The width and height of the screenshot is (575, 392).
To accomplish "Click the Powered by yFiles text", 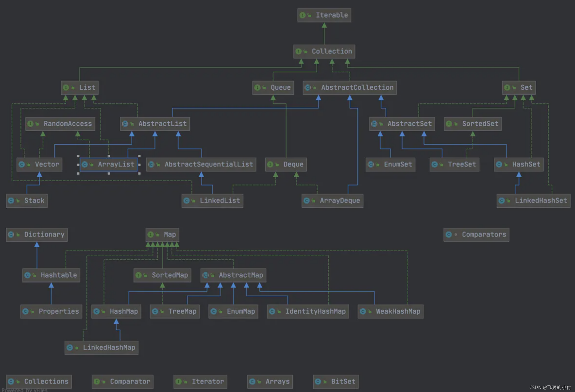I will click(x=24, y=390).
